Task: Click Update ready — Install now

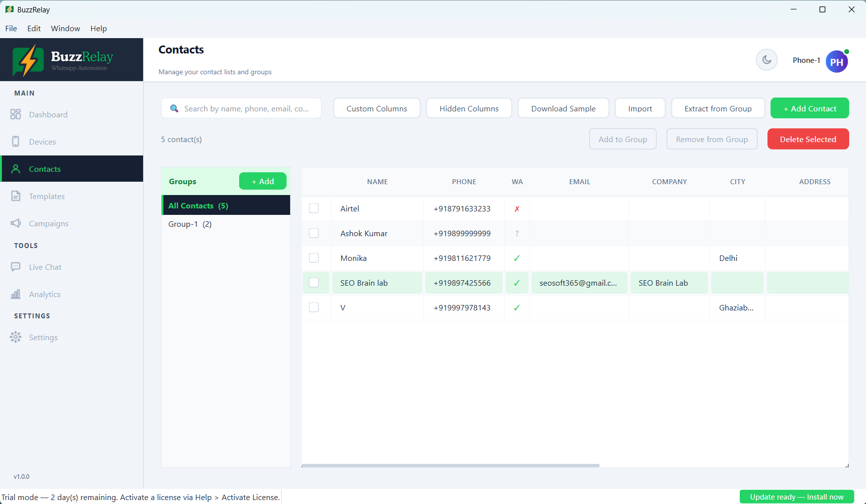Action: point(797,497)
